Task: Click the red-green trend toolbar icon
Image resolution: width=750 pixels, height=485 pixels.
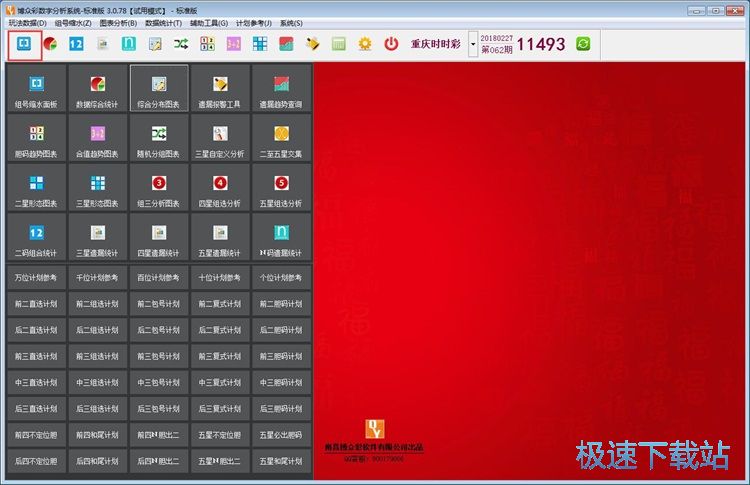Action: click(286, 44)
